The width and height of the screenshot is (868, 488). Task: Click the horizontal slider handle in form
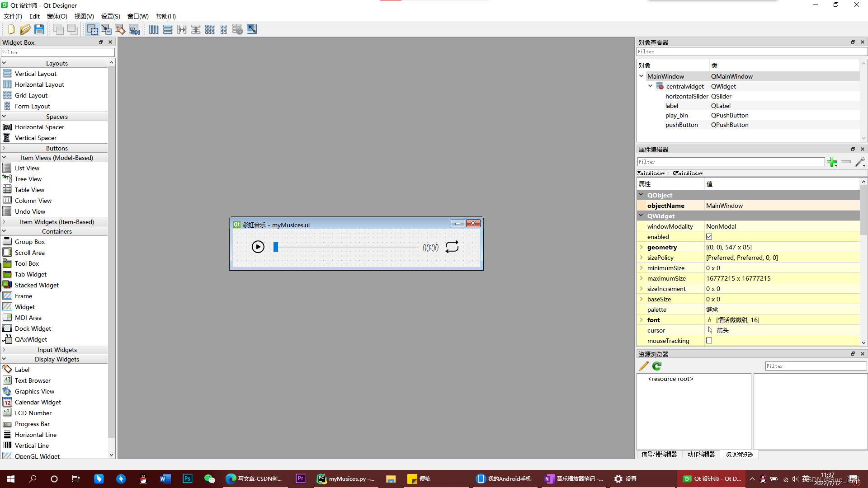point(276,247)
